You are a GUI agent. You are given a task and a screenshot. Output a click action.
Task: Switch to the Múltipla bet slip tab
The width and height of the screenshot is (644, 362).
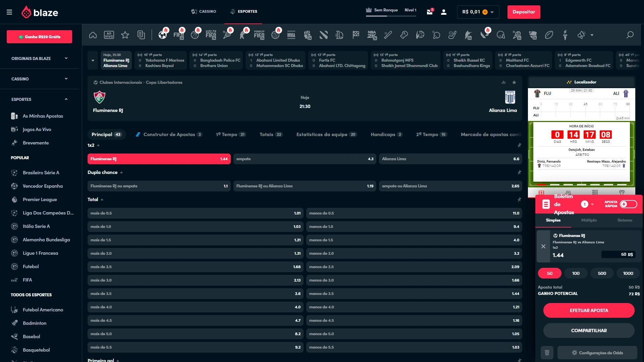[589, 220]
